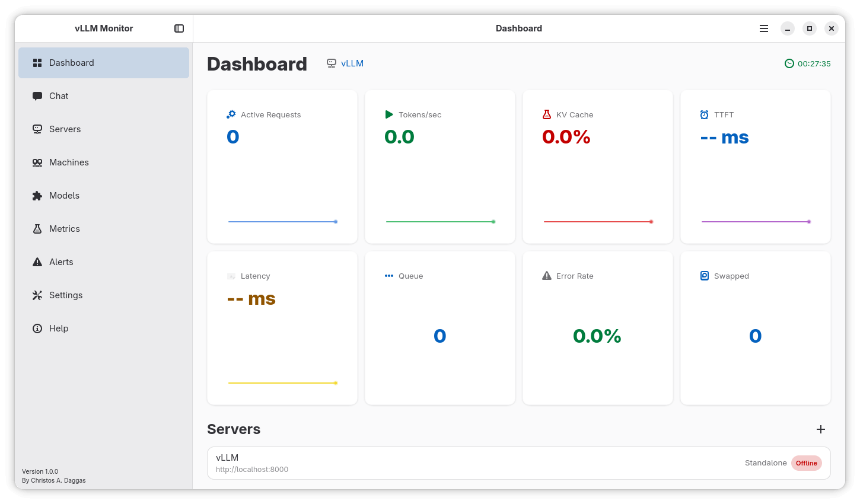
Task: Click the Tokens/sec trend line
Action: coord(439,222)
